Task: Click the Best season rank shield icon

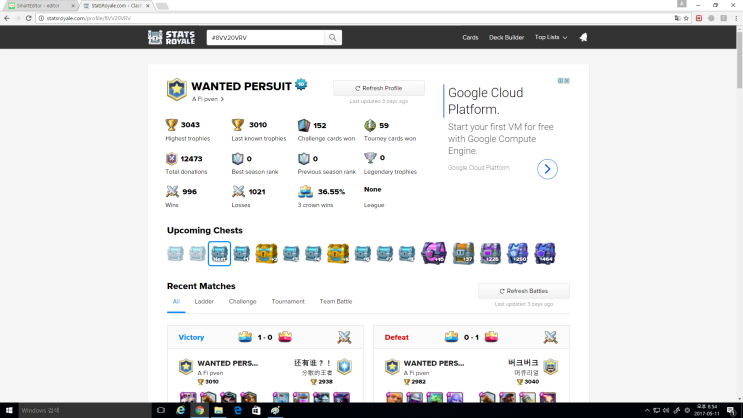Action: tap(237, 158)
